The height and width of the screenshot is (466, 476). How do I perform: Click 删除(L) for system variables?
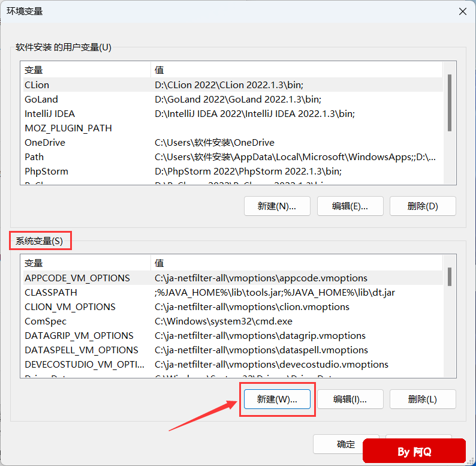point(423,399)
